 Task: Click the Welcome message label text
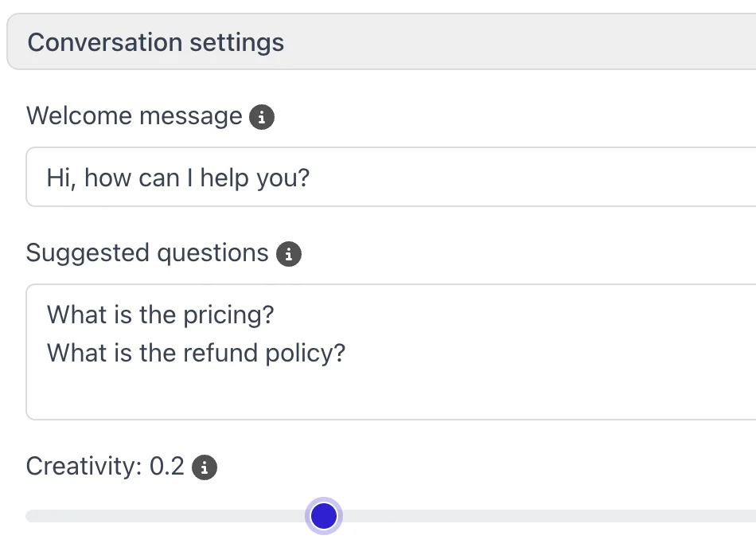[x=133, y=116]
